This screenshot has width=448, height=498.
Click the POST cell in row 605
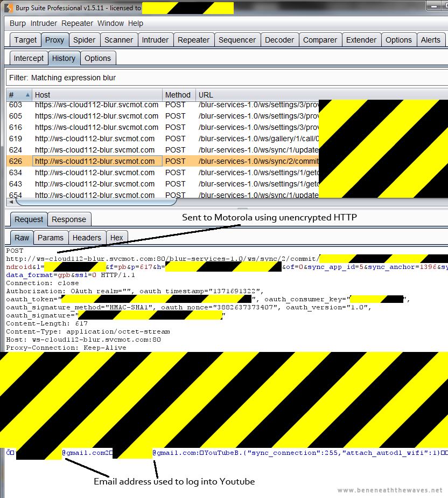tap(179, 116)
